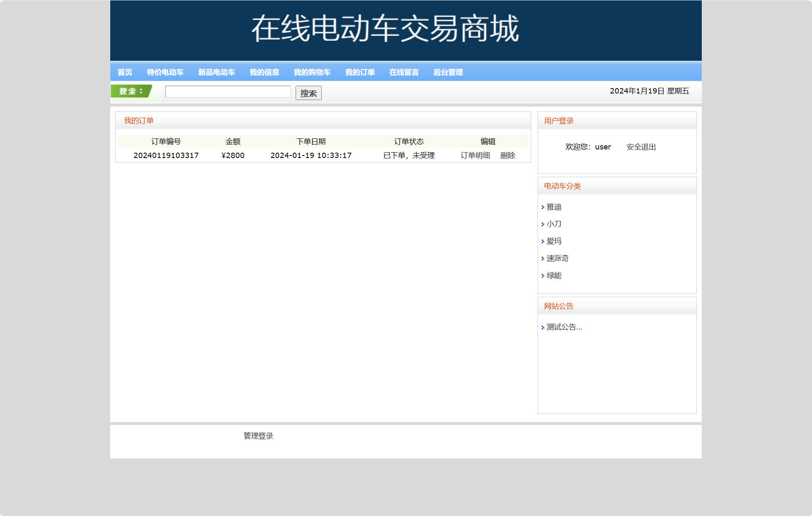
Task: Delete the order using 删除 link
Action: [507, 156]
